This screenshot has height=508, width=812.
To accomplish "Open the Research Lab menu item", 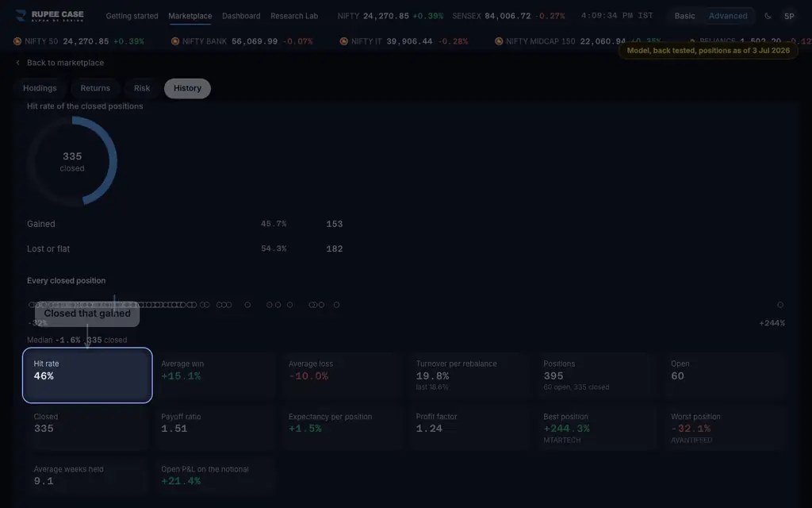I will click(294, 16).
